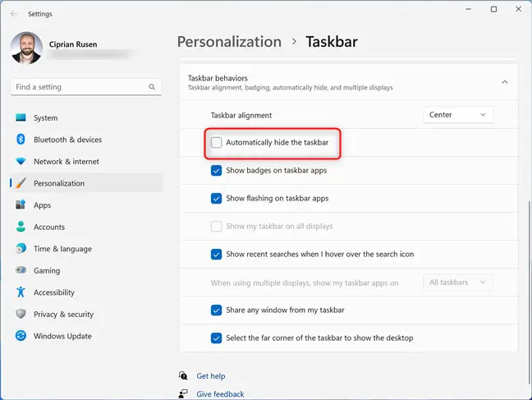Viewport: 532px width, 400px height.
Task: Click the Taskbar alignment label
Action: (x=241, y=116)
